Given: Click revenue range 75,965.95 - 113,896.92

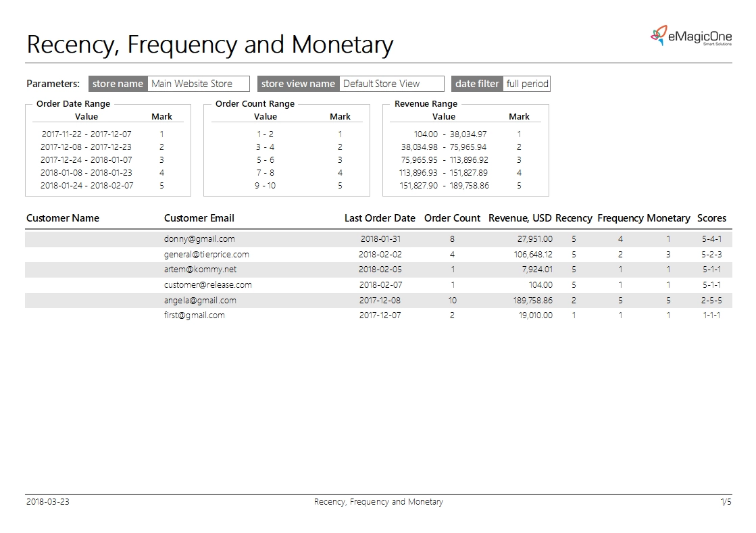Looking at the screenshot, I should 445,159.
